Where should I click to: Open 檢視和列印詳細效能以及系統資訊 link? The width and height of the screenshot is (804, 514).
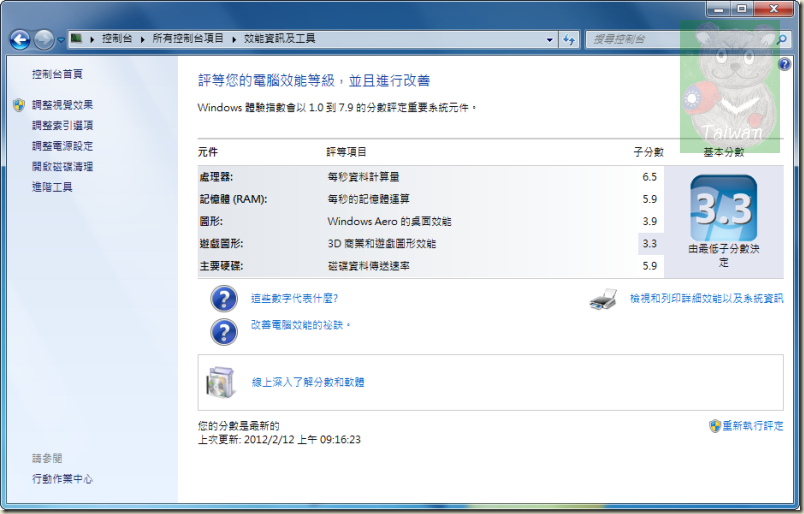click(x=707, y=299)
